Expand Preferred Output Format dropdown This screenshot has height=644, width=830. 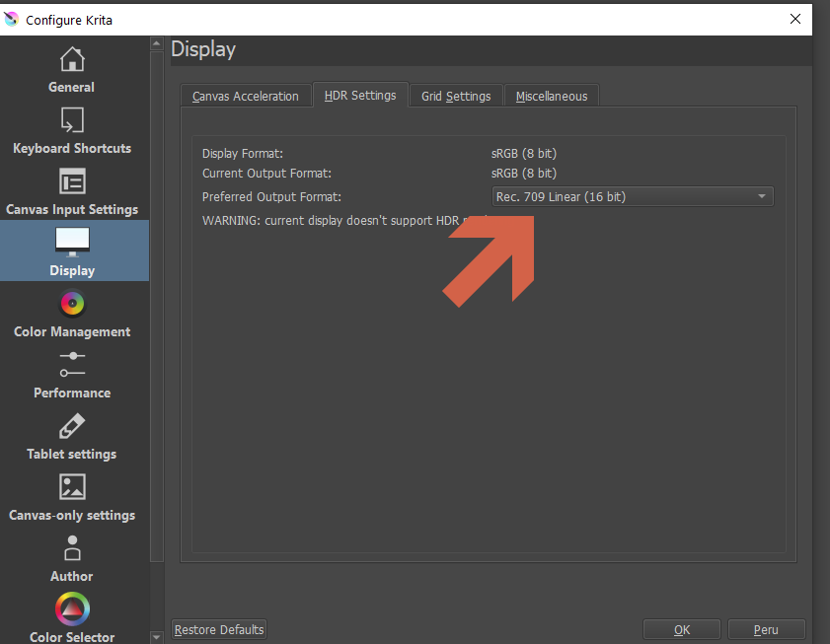click(x=632, y=197)
